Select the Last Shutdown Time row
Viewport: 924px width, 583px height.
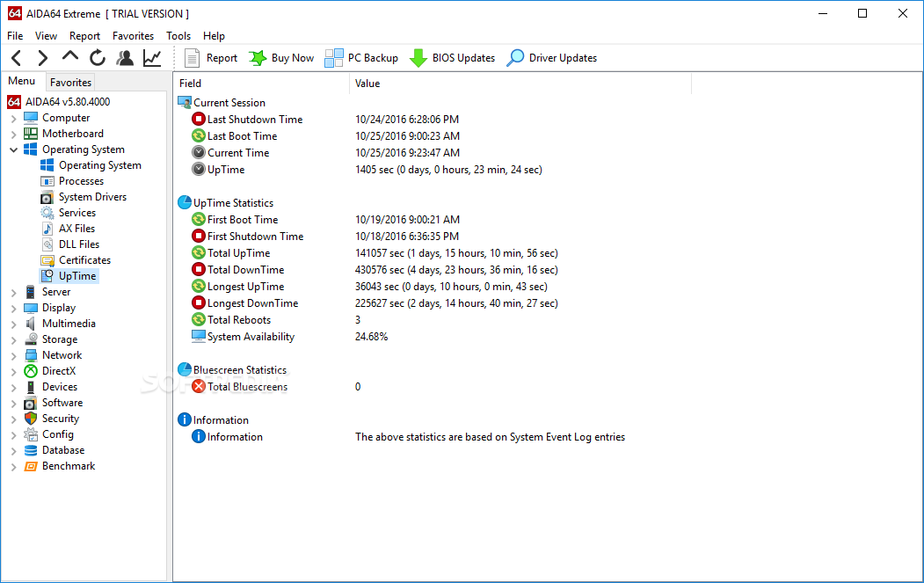coord(324,119)
